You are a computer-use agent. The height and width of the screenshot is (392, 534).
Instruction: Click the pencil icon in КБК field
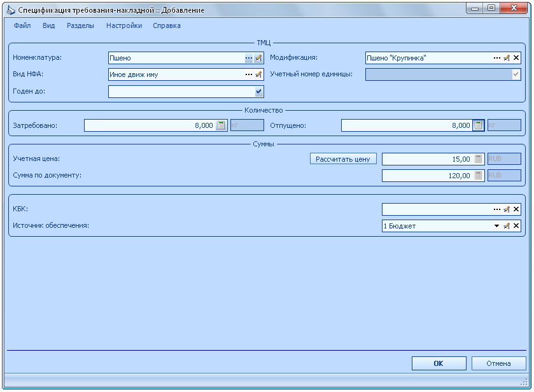tap(507, 209)
